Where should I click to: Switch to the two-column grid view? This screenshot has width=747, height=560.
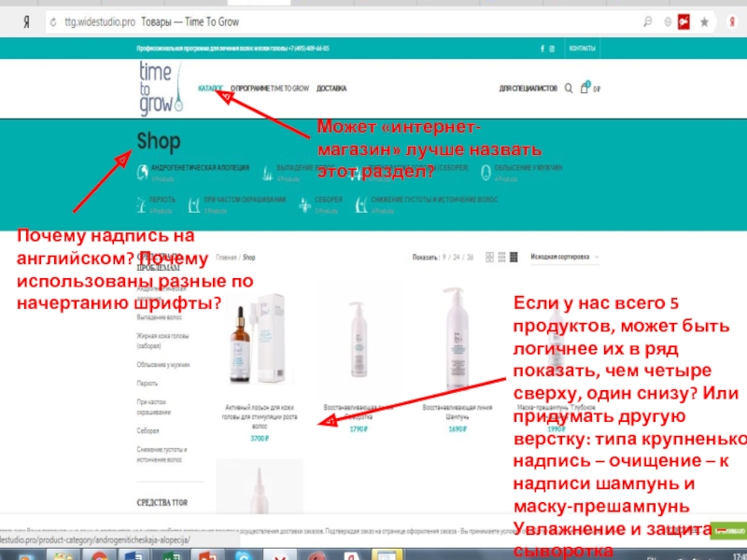(x=489, y=258)
